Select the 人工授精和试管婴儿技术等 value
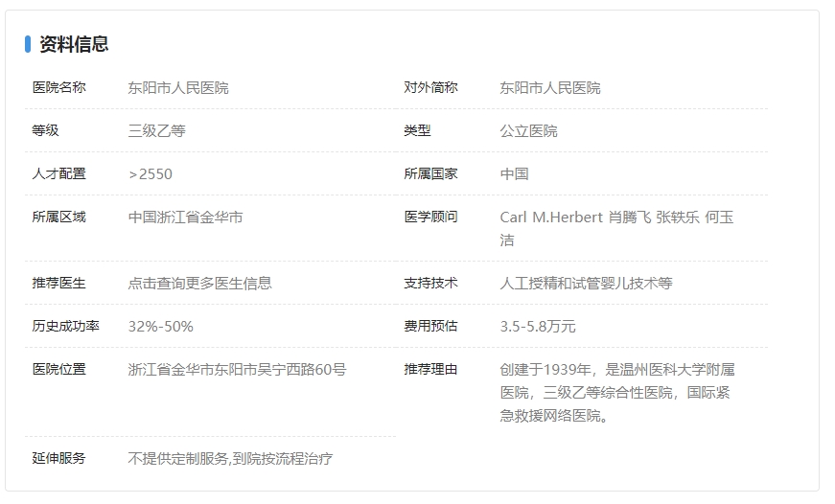The image size is (835, 504). click(x=586, y=283)
